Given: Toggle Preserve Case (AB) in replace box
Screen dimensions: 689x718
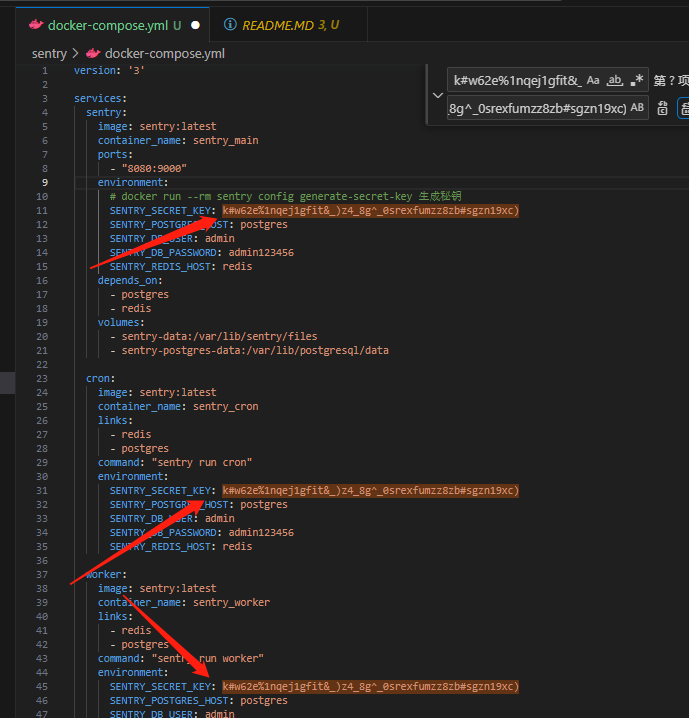Looking at the screenshot, I should [637, 108].
